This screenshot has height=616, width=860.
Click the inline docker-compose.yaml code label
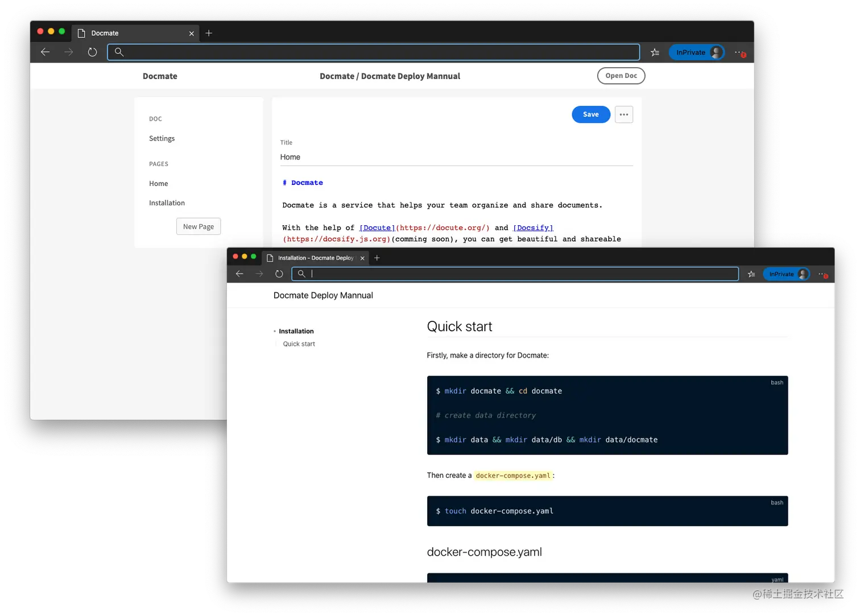click(x=513, y=476)
